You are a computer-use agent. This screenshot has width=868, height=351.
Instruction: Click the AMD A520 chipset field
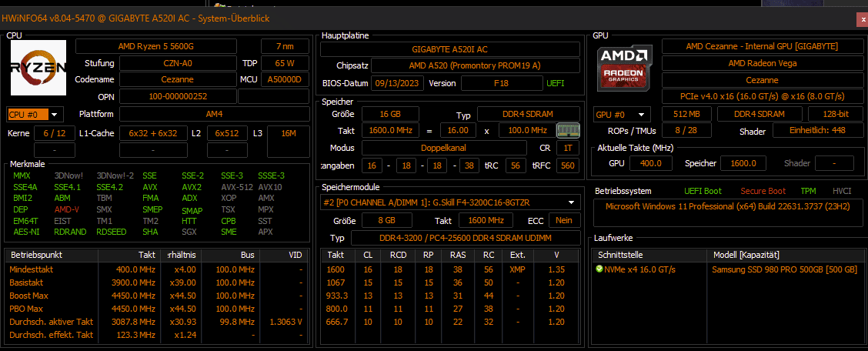(475, 66)
